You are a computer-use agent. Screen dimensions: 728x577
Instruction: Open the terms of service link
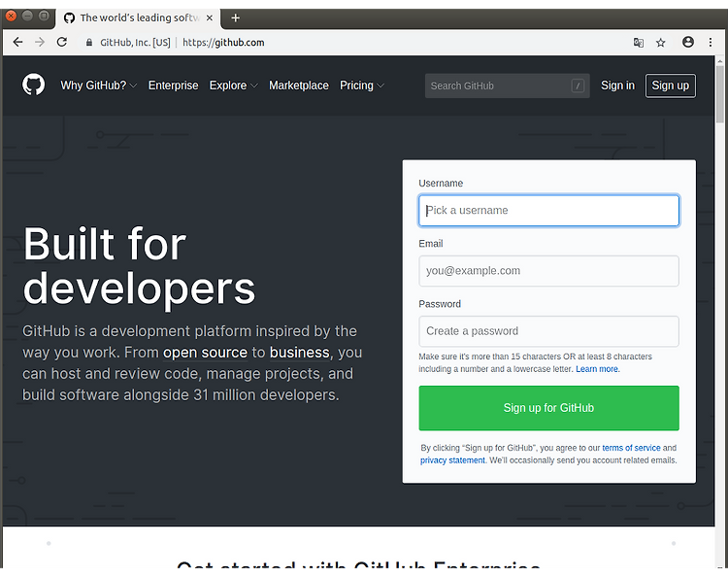[x=631, y=448]
